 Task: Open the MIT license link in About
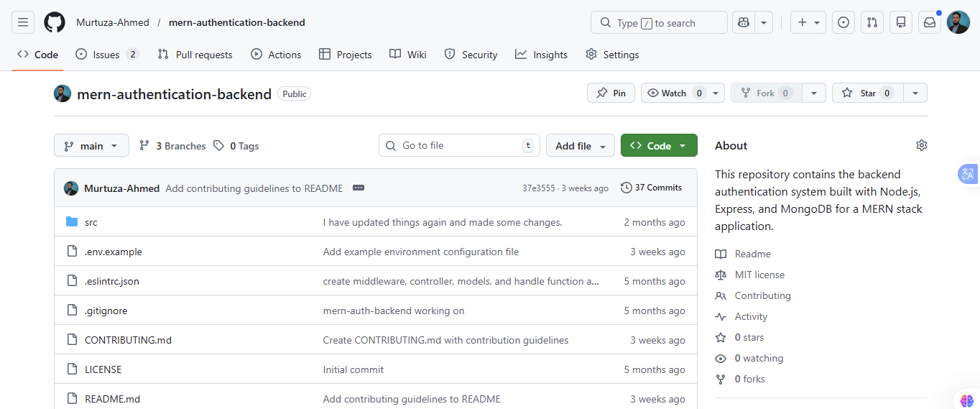[750, 275]
